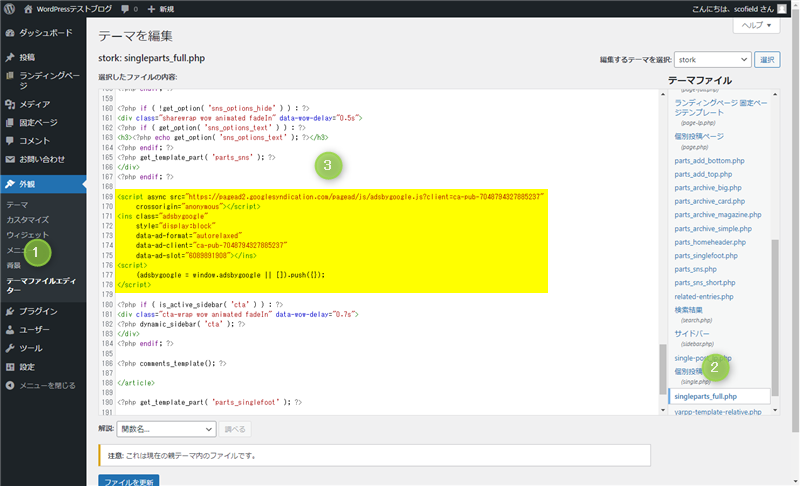Open 背景 submenu item

14,265
